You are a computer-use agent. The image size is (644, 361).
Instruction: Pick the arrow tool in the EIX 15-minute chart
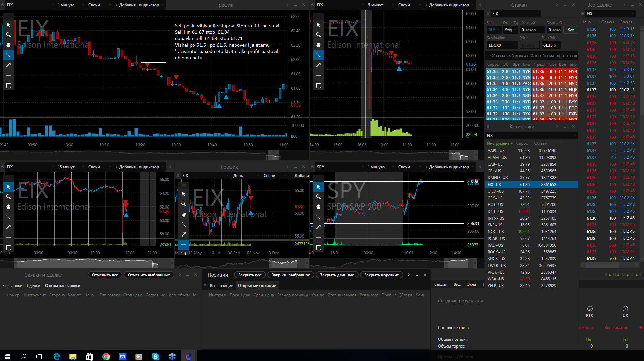pos(8,227)
